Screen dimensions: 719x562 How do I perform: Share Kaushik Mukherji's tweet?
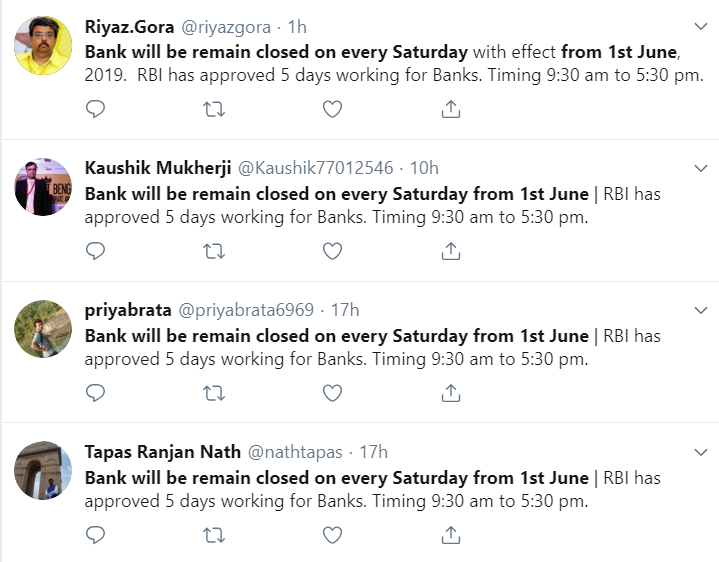tap(451, 251)
